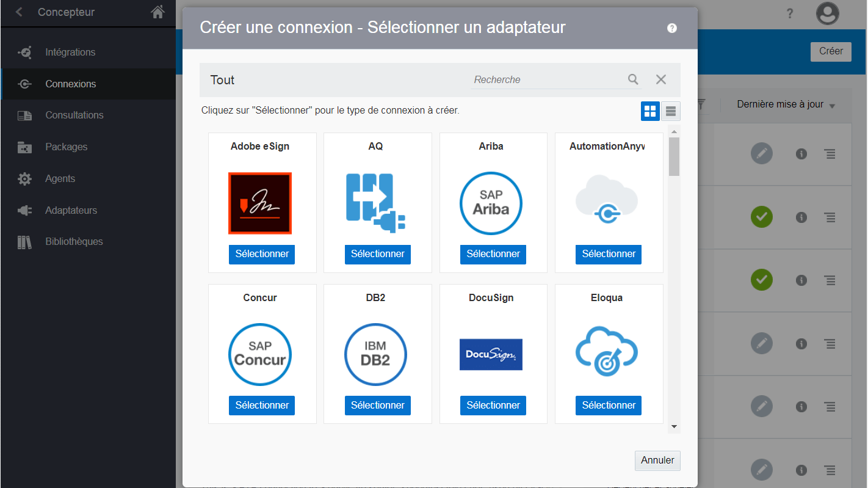
Task: Open sort dropdown Dernière mise à jour
Action: (x=786, y=104)
